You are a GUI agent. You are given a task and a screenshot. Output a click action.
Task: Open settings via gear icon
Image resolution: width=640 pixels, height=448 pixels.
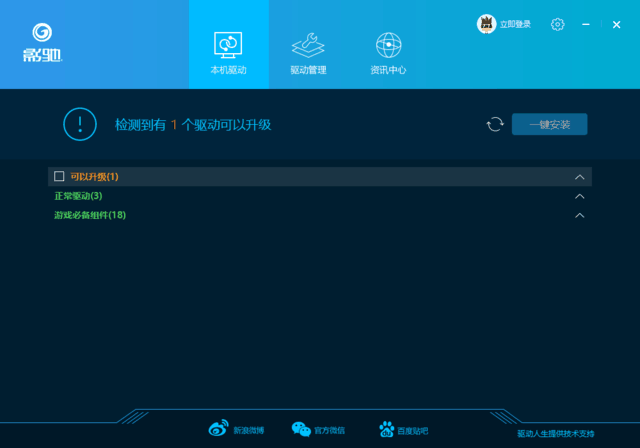tap(558, 24)
